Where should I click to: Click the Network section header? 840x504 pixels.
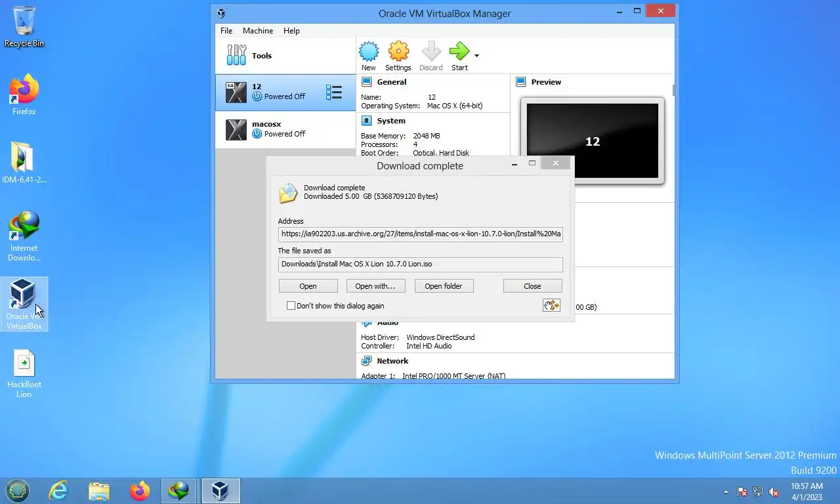(x=392, y=361)
